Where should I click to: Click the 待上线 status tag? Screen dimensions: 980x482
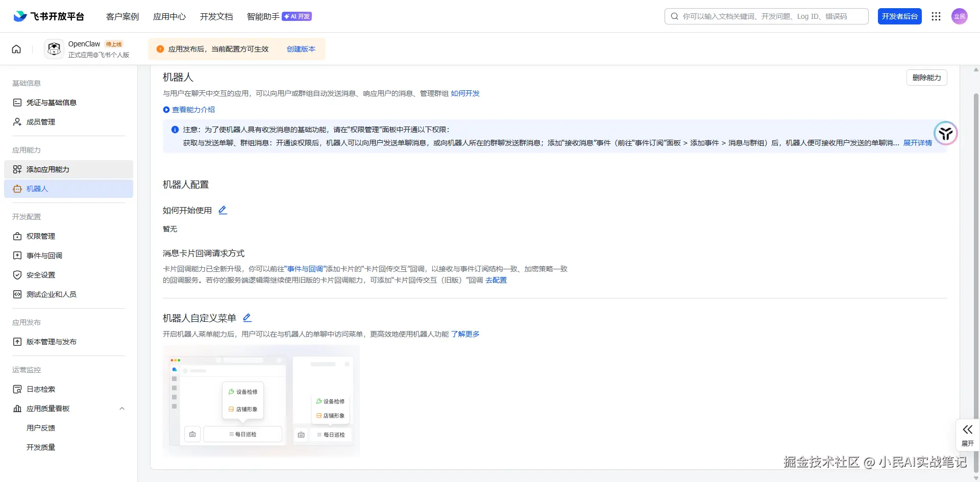pyautogui.click(x=114, y=44)
